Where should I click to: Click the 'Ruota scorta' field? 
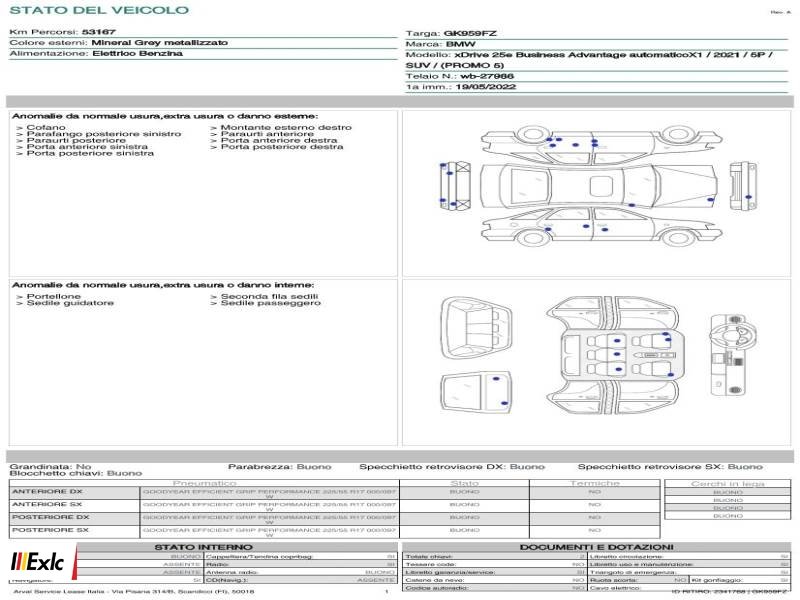(638, 580)
